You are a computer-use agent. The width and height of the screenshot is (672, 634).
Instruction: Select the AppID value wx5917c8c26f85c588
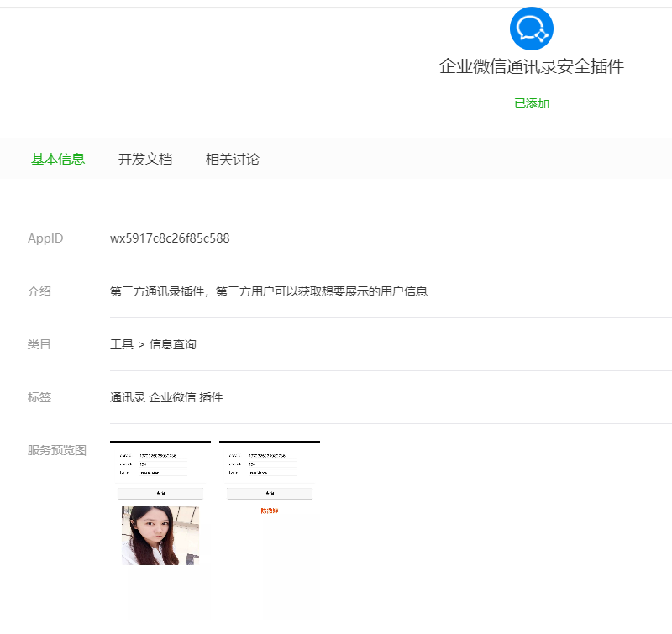pyautogui.click(x=170, y=238)
